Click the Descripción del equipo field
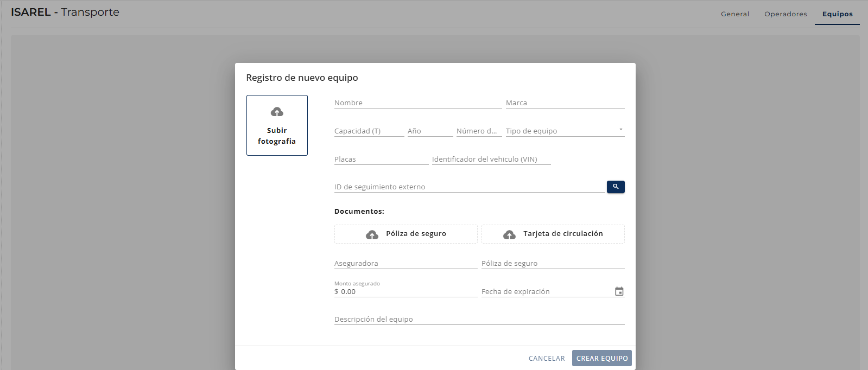Image resolution: width=868 pixels, height=370 pixels. pos(479,319)
